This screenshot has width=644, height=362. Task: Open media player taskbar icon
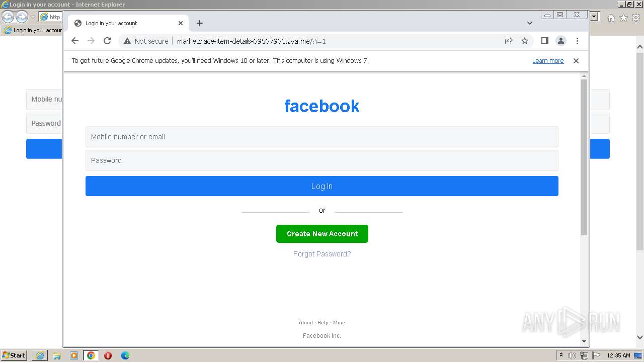[x=74, y=355]
